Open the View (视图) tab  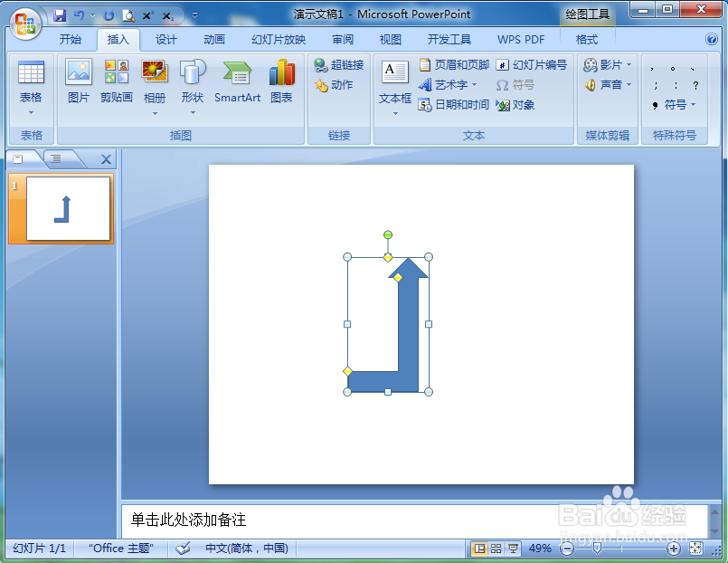(x=391, y=40)
